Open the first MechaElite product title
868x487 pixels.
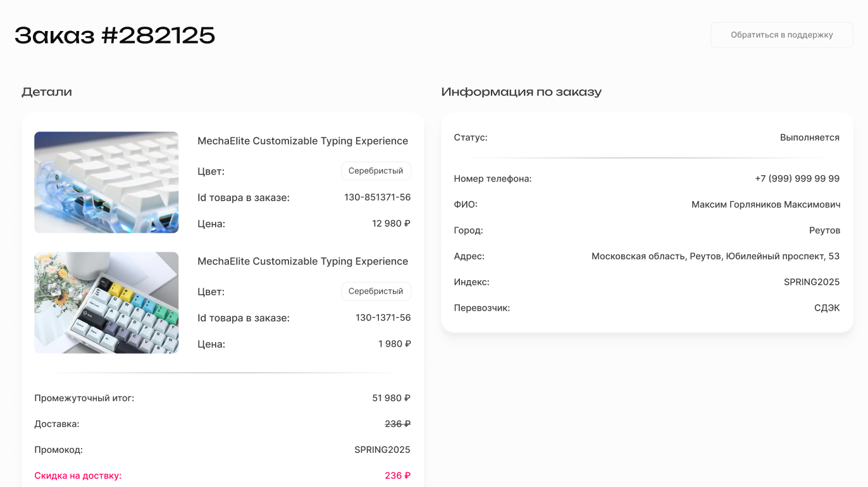[302, 141]
